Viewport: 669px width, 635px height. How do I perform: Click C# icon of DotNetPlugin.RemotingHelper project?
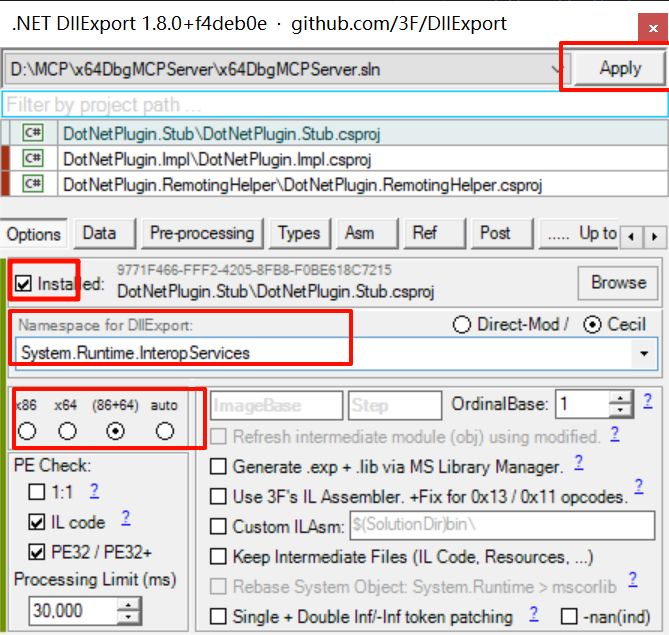(x=33, y=183)
